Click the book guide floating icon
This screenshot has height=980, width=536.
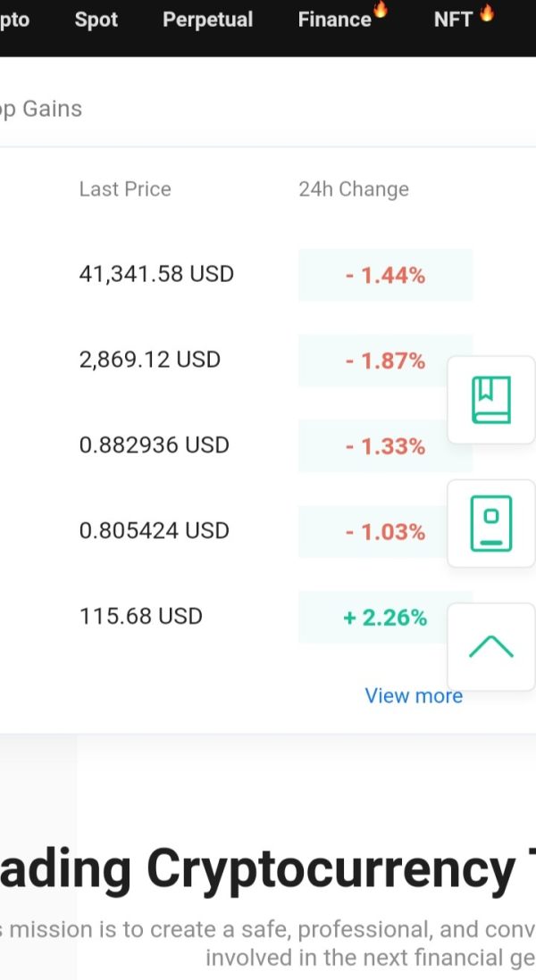490,399
